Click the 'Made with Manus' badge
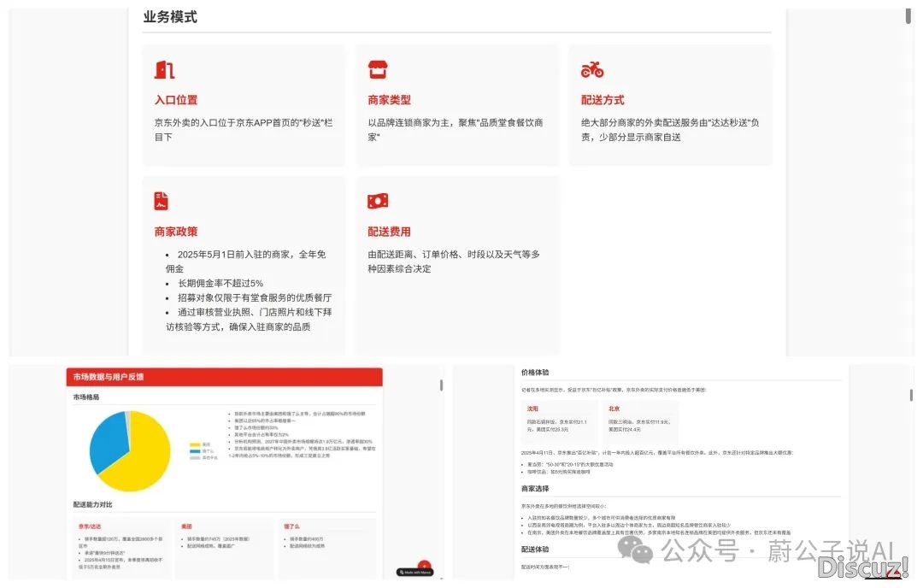Image resolution: width=923 pixels, height=588 pixels. coord(415,572)
